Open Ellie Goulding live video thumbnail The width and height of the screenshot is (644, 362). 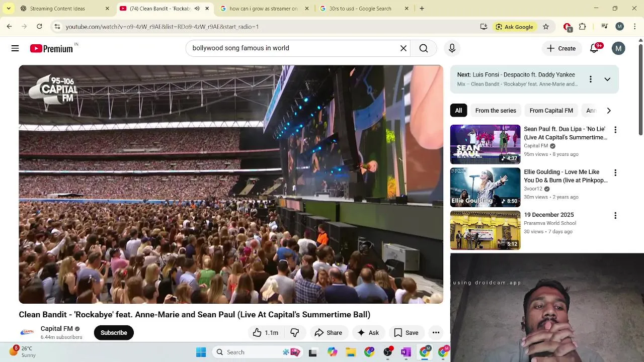point(485,187)
